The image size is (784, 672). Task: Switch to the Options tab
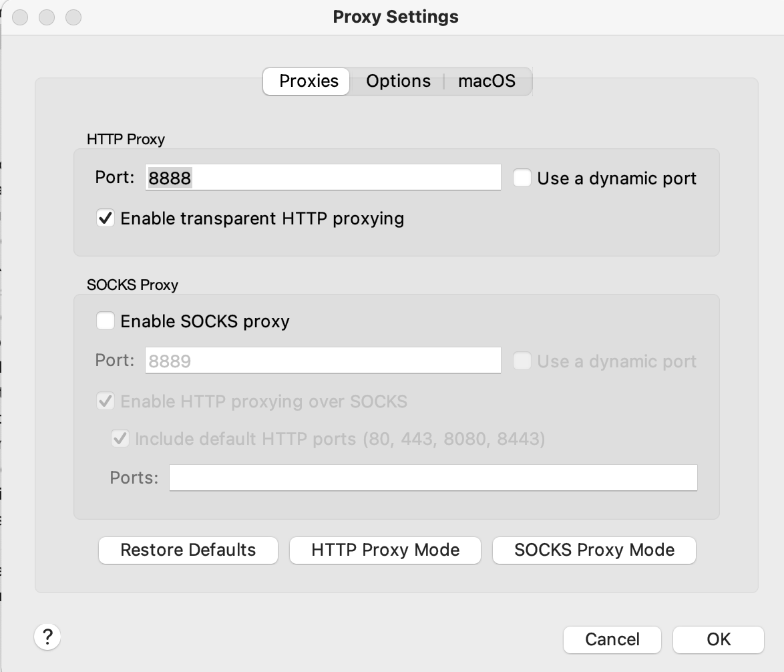pos(398,81)
